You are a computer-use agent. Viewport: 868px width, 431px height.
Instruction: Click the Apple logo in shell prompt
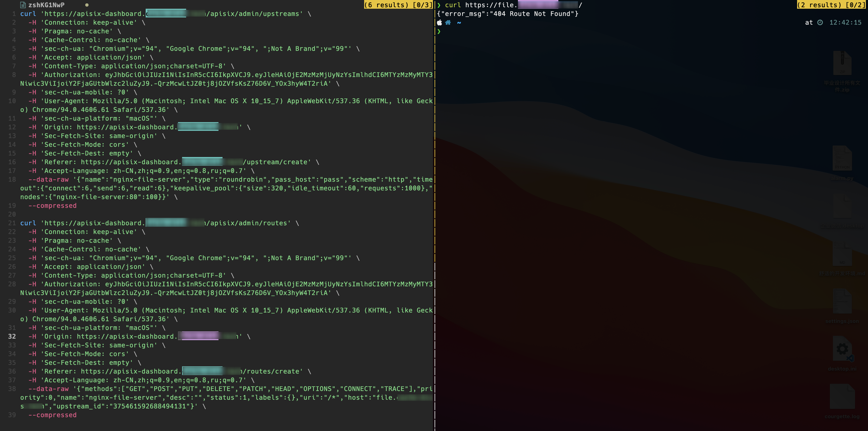pyautogui.click(x=439, y=23)
